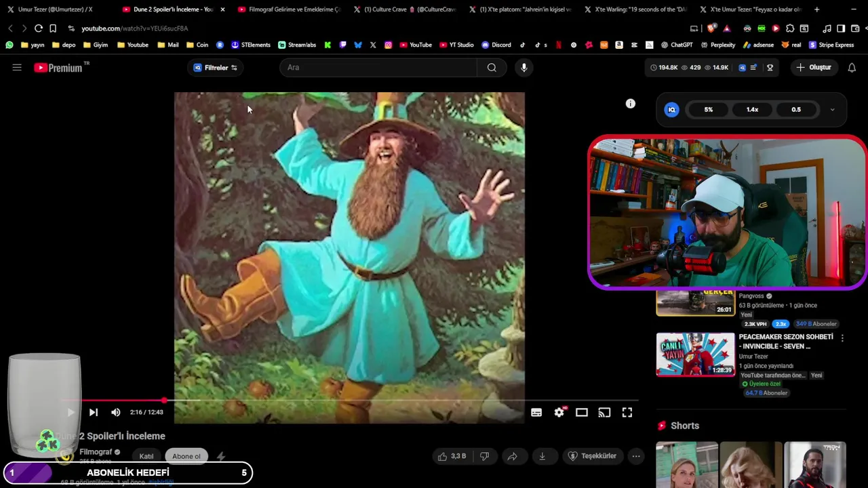Click into the Ara search field

click(x=378, y=68)
